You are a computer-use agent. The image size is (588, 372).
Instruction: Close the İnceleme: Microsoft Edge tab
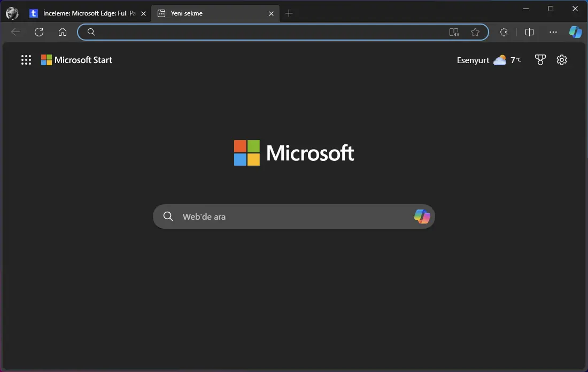point(143,13)
